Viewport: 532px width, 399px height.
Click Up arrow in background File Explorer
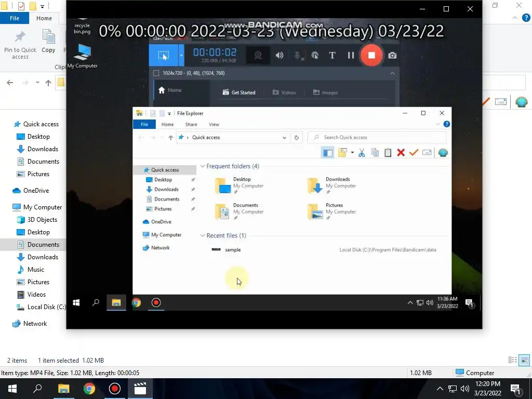[48, 83]
